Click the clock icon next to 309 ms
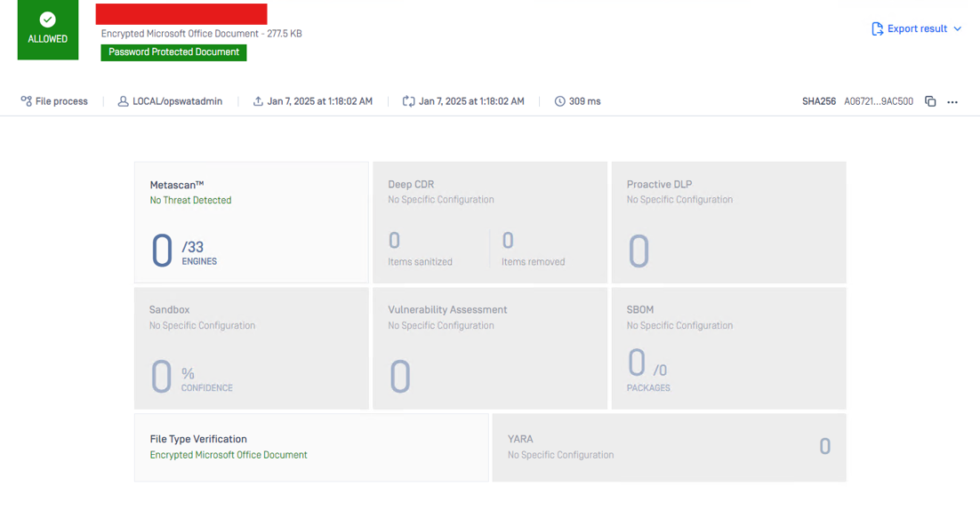 coord(560,101)
